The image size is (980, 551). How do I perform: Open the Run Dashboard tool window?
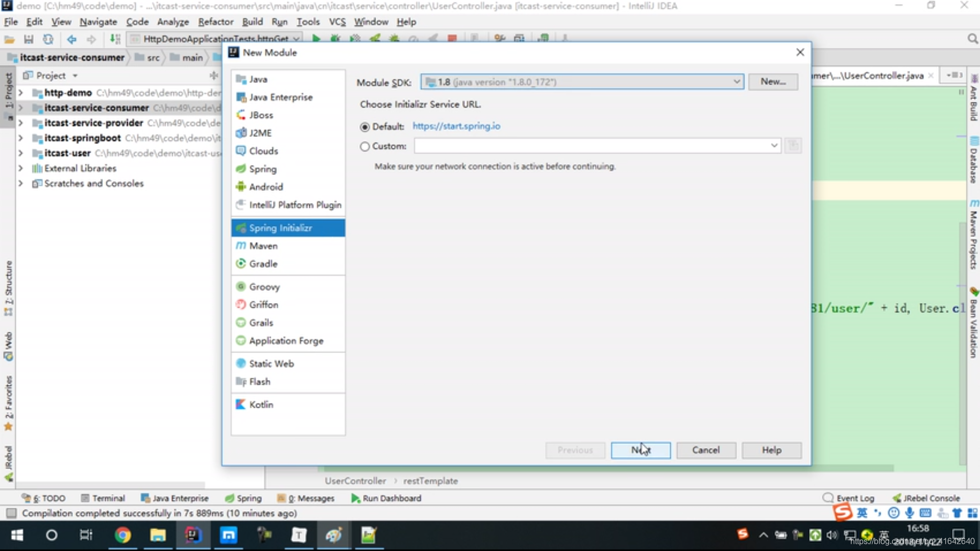[386, 498]
